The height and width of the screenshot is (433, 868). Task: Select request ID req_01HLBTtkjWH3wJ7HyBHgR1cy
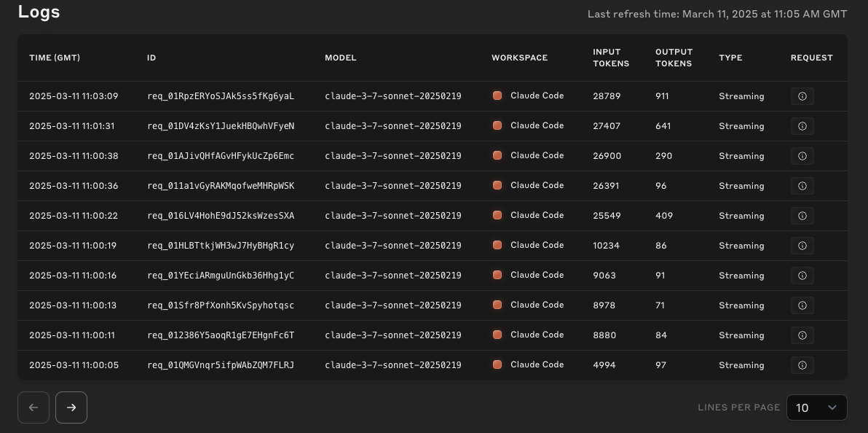(221, 246)
